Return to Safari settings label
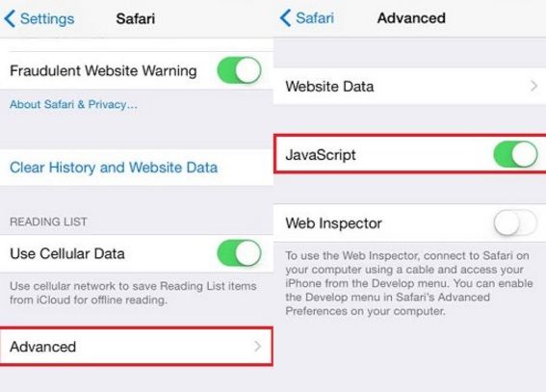This screenshot has height=392, width=546. pos(315,17)
